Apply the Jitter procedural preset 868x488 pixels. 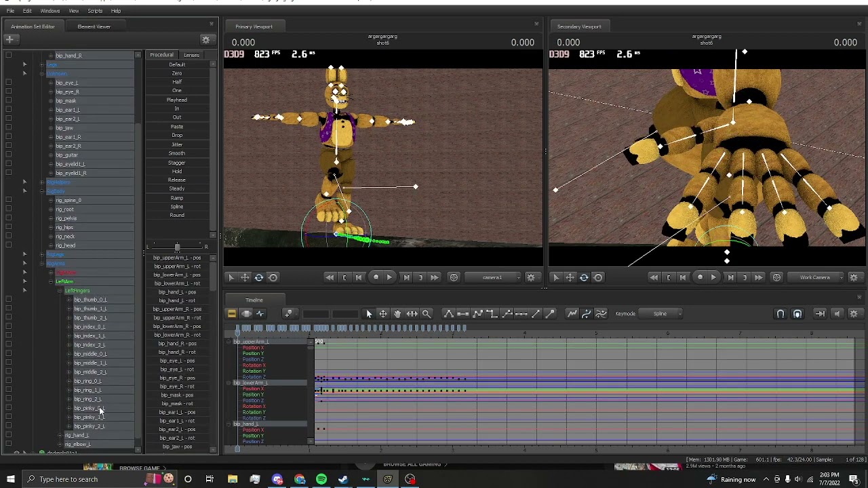177,144
